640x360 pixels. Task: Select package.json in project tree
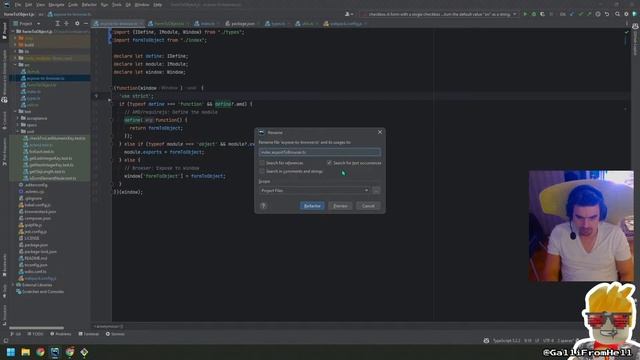click(33, 245)
